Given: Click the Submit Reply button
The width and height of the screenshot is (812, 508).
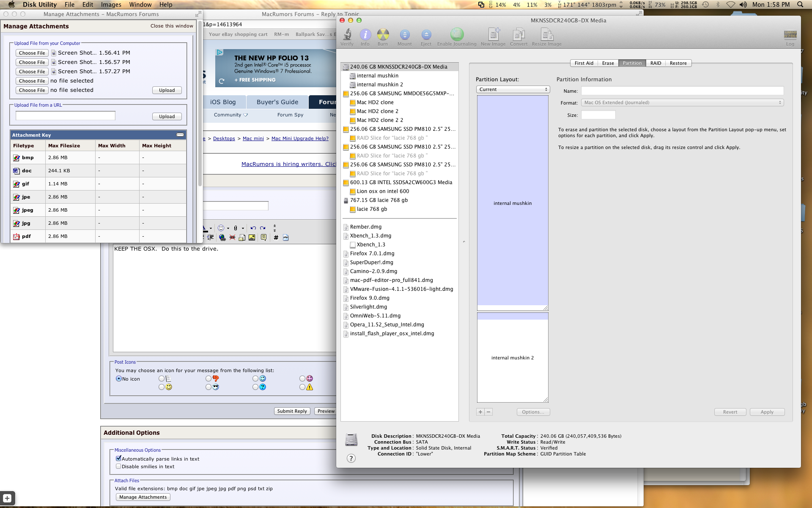Looking at the screenshot, I should click(x=292, y=411).
